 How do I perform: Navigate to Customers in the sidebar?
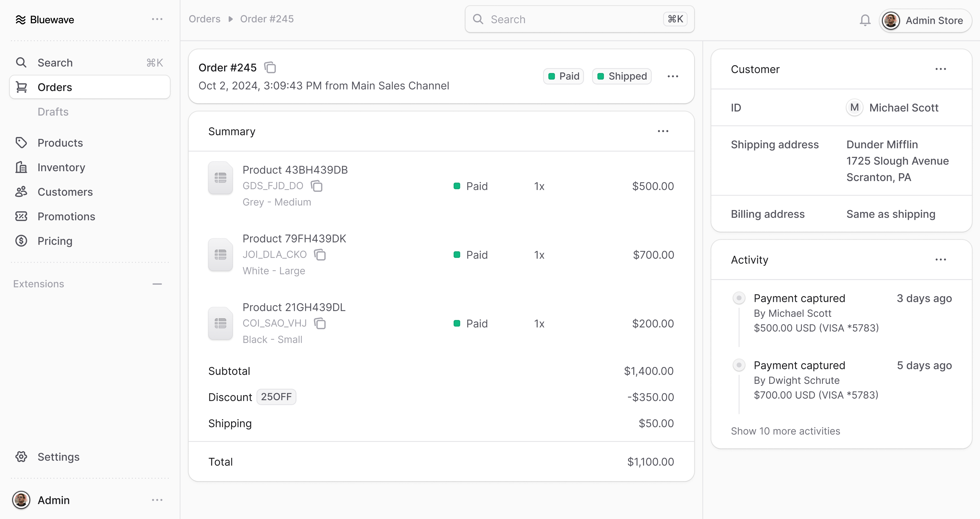(x=65, y=192)
